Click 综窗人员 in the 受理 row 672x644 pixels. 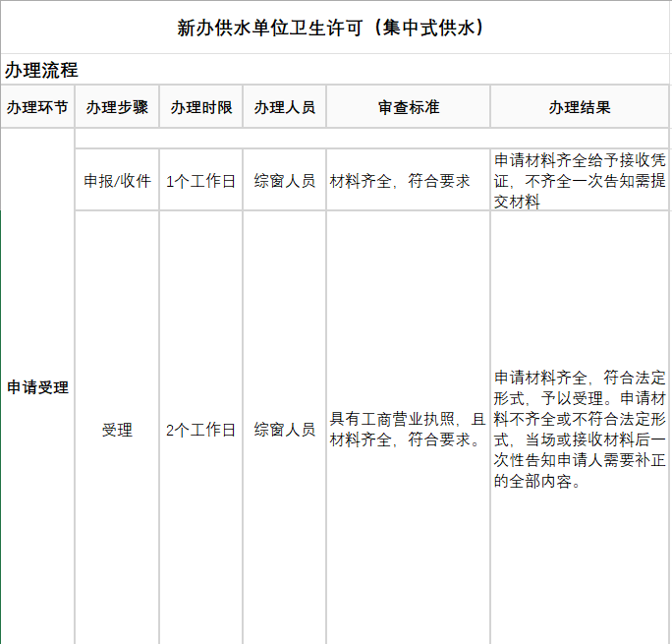[x=284, y=430]
